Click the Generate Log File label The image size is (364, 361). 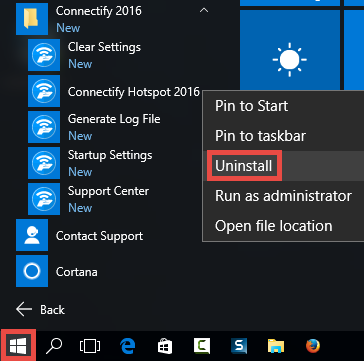pyautogui.click(x=114, y=119)
